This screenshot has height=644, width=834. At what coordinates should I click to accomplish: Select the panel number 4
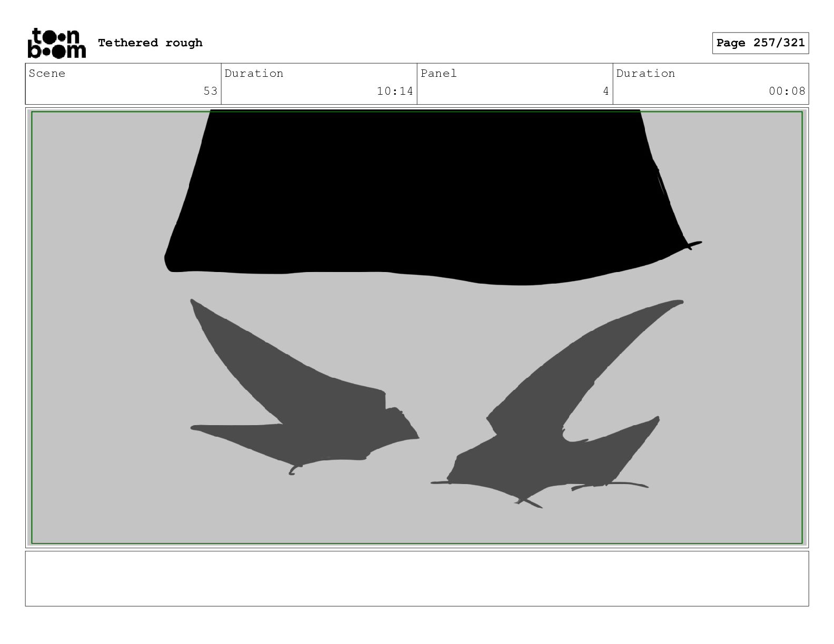606,91
